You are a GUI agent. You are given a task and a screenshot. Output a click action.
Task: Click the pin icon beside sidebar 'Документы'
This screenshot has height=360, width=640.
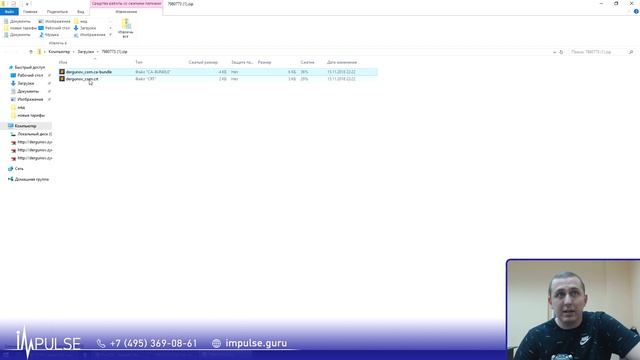[x=49, y=91]
